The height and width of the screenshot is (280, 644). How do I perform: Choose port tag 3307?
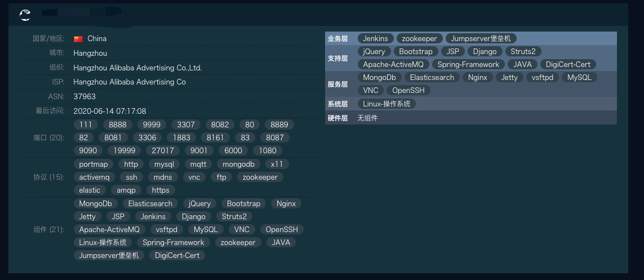pyautogui.click(x=185, y=125)
